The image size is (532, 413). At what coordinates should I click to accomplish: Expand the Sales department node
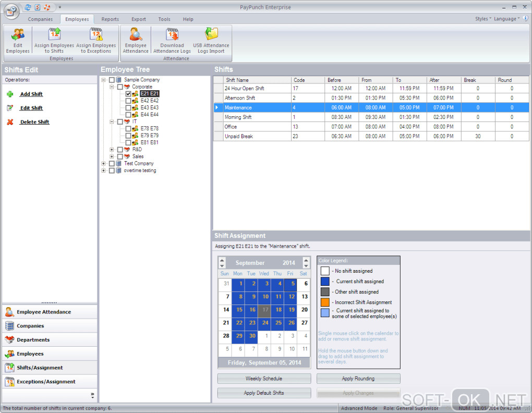(x=112, y=156)
